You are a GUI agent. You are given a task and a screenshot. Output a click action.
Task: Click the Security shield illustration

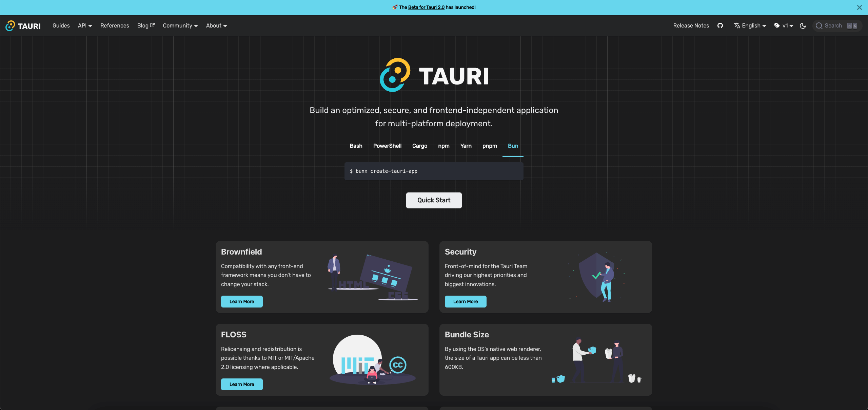(x=597, y=277)
